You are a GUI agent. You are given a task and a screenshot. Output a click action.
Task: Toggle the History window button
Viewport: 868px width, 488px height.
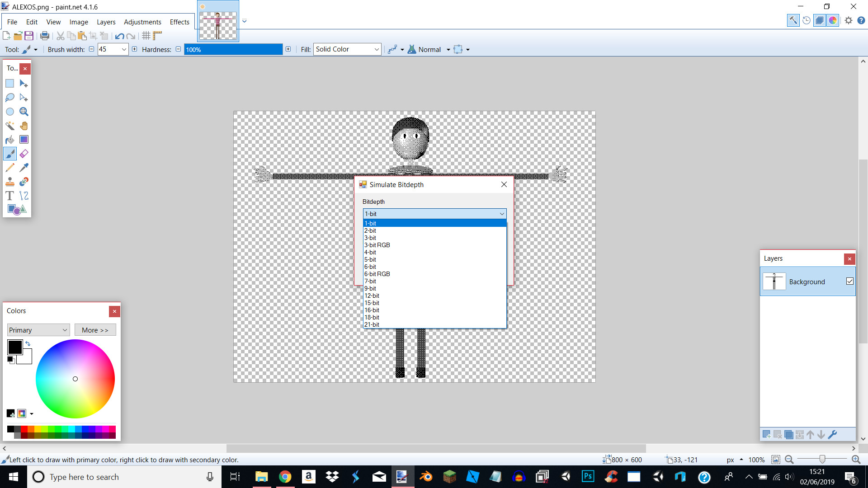pyautogui.click(x=807, y=20)
